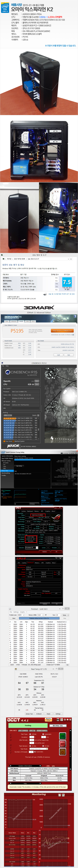78x868 pixels.
Task: Open LinX Graphs menu
Action: pos(22,612)
